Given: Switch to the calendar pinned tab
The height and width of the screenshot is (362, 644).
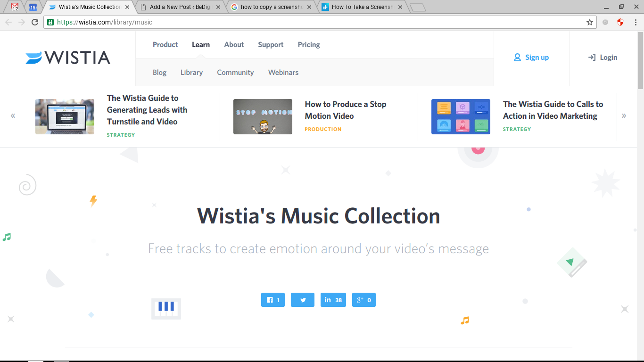Looking at the screenshot, I should [x=33, y=7].
